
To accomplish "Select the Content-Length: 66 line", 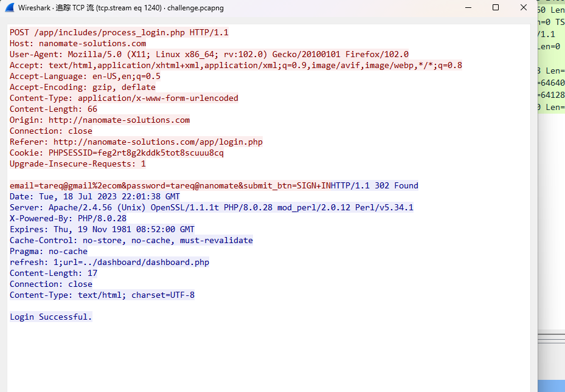I will 54,109.
